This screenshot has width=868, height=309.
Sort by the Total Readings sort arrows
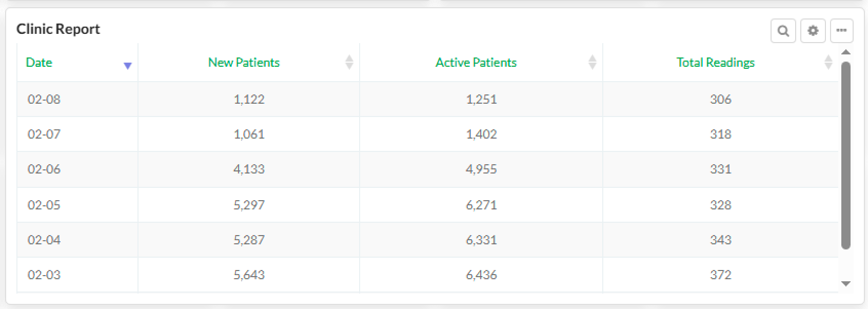point(828,62)
